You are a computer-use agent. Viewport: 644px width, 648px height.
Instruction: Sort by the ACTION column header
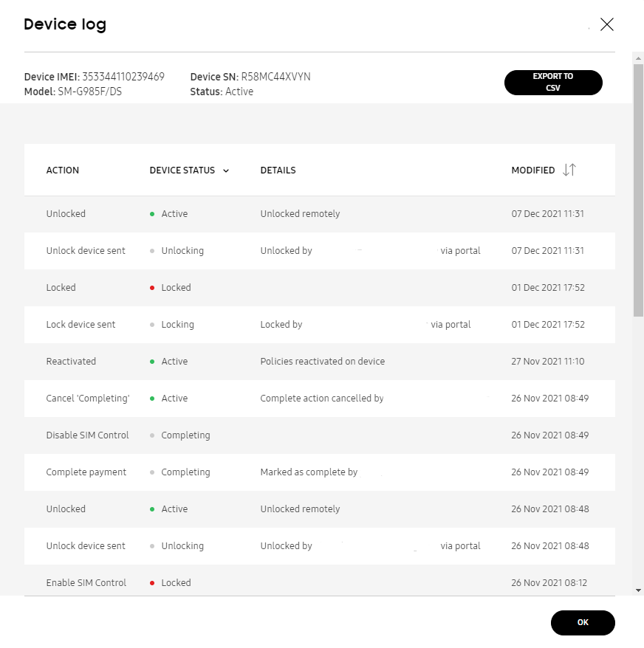point(63,170)
